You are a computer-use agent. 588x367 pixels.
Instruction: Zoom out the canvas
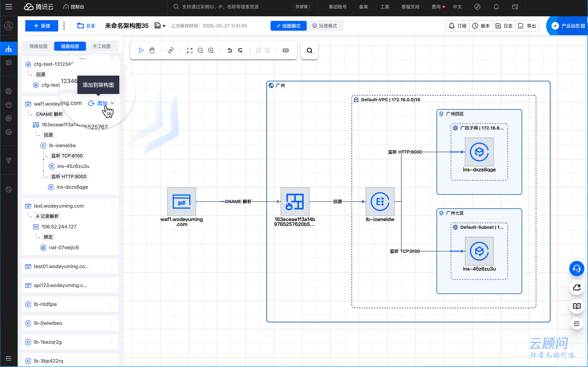click(200, 50)
